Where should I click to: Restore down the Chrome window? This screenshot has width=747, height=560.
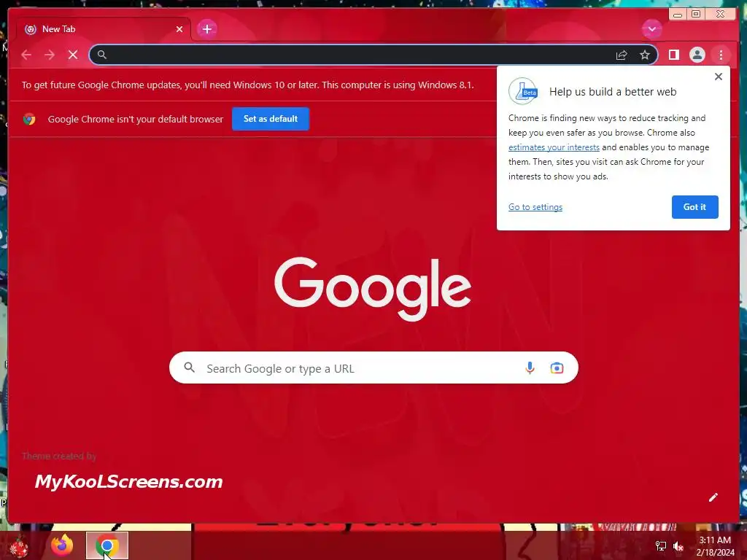[696, 14]
